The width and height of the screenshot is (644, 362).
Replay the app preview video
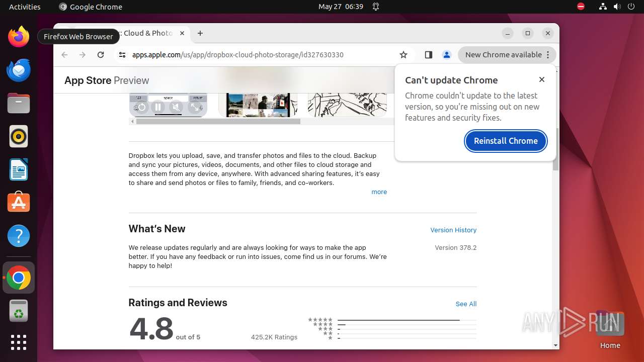tap(141, 107)
